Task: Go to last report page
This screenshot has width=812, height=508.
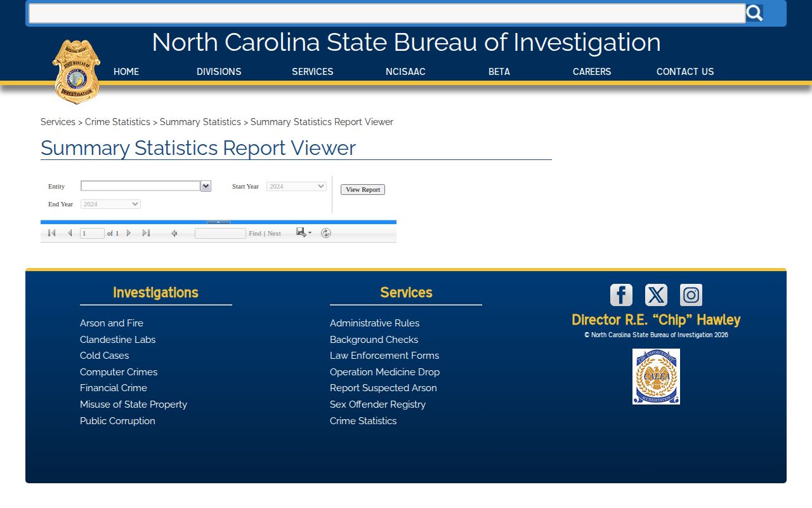Action: [146, 233]
